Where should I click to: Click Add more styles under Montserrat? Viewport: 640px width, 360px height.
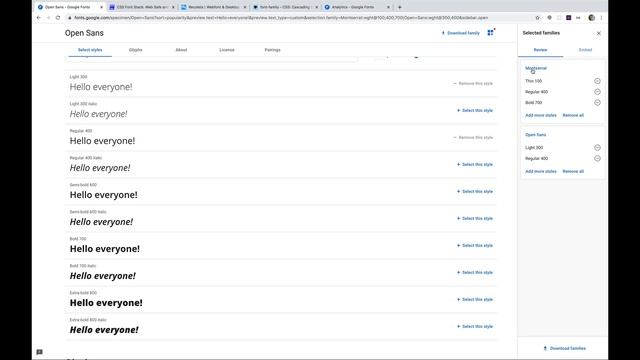pyautogui.click(x=541, y=115)
